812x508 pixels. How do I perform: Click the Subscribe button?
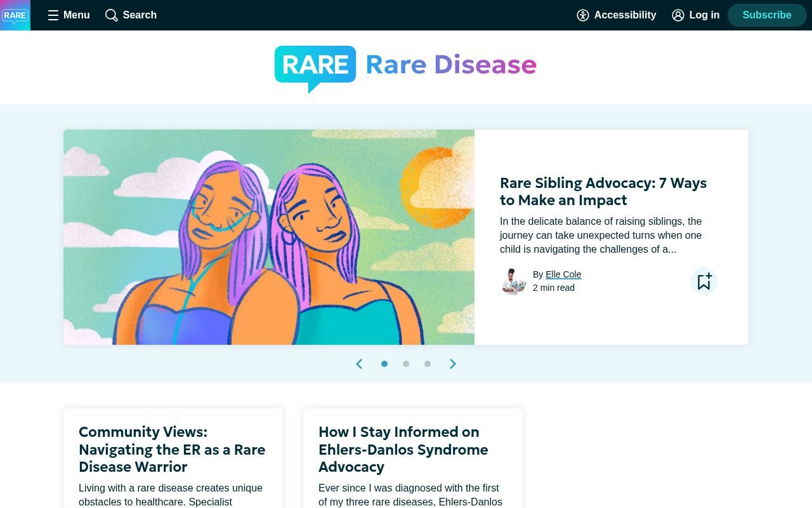coord(767,15)
